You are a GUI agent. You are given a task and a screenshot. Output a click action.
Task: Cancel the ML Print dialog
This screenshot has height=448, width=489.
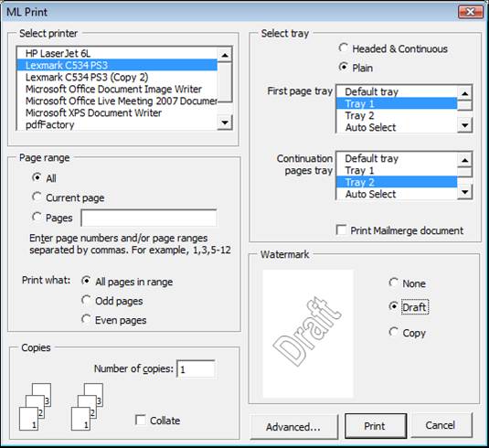coord(441,425)
